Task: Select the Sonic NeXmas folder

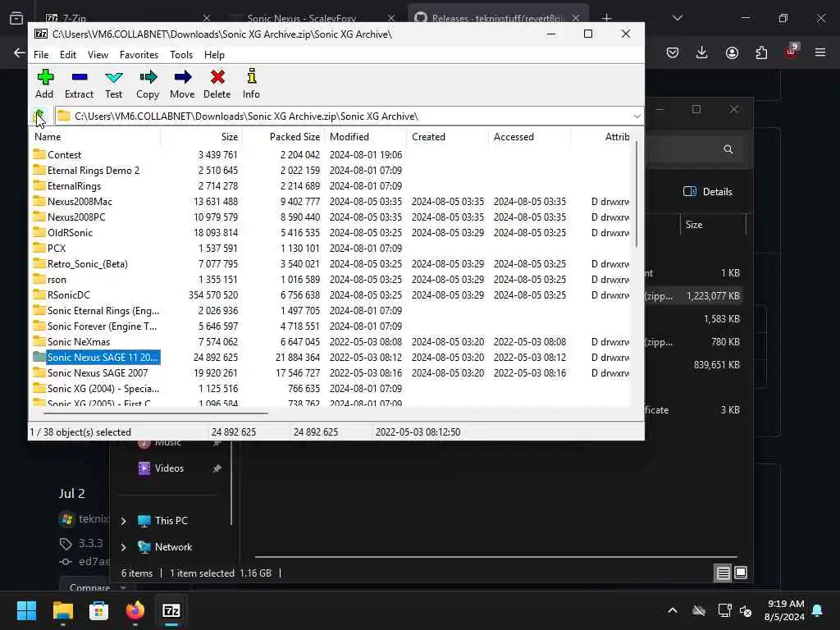Action: tap(78, 342)
